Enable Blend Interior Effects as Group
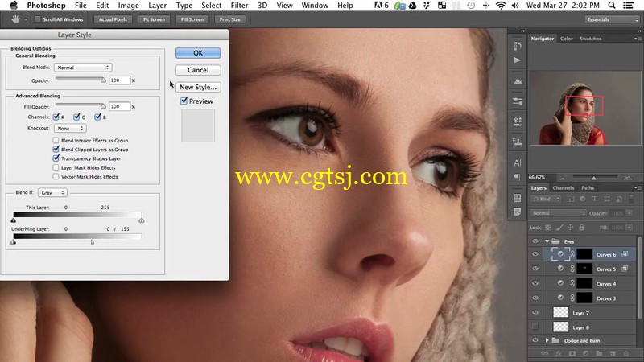644x362 pixels. coord(56,140)
